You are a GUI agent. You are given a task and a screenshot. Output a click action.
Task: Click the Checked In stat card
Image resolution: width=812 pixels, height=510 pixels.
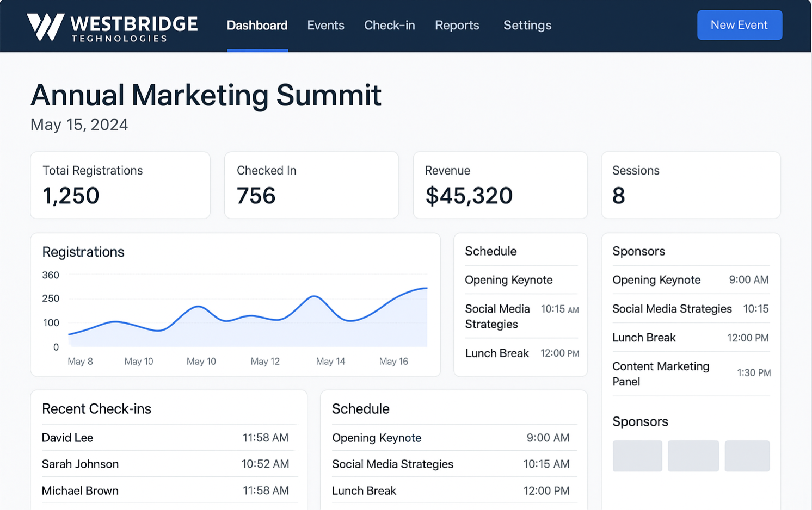tap(311, 185)
